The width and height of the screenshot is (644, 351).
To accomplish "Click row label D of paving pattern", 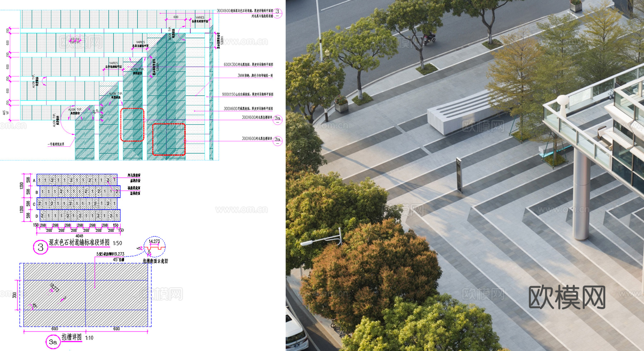I will pyautogui.click(x=37, y=216).
